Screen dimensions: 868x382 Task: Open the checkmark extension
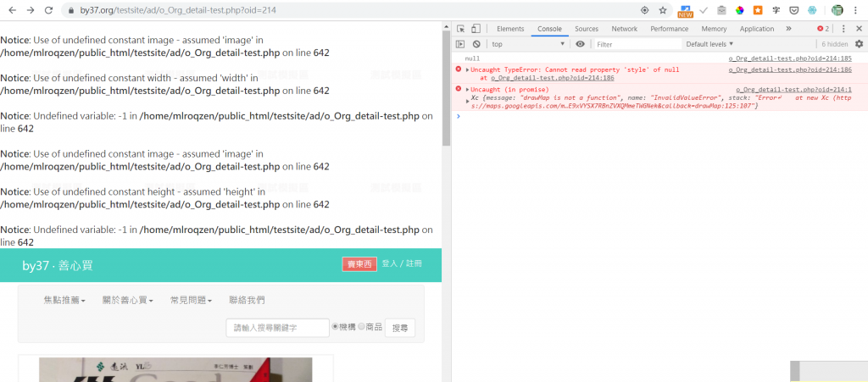point(704,10)
